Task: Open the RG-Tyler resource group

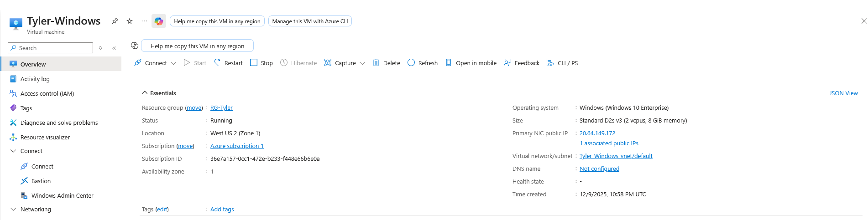Action: tap(221, 108)
